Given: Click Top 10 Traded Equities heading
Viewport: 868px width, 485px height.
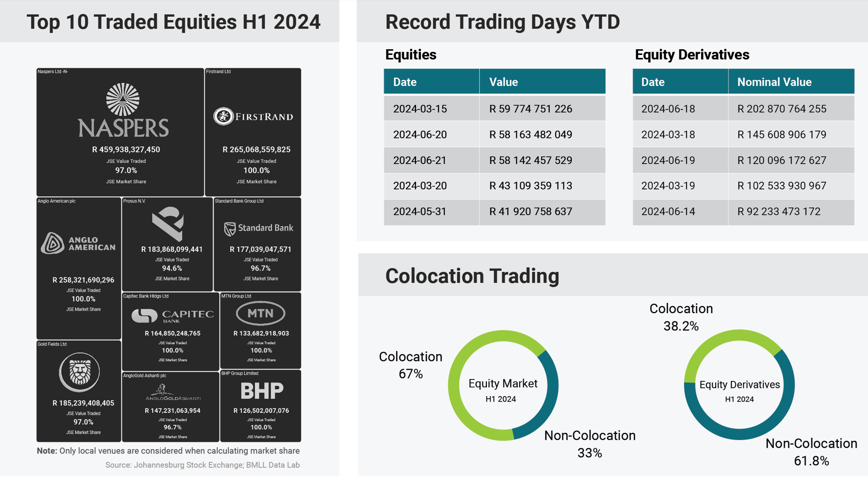Looking at the screenshot, I should pos(173,22).
